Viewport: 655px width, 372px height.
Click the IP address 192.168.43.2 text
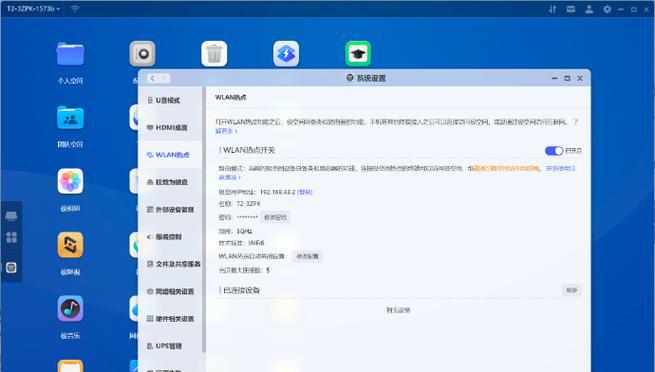(x=277, y=192)
